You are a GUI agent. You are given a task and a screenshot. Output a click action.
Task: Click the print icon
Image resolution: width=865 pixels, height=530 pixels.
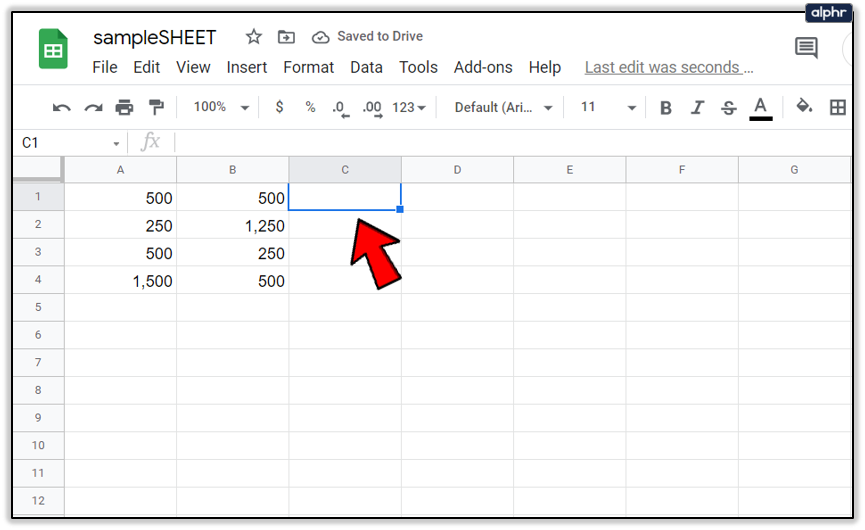(124, 107)
